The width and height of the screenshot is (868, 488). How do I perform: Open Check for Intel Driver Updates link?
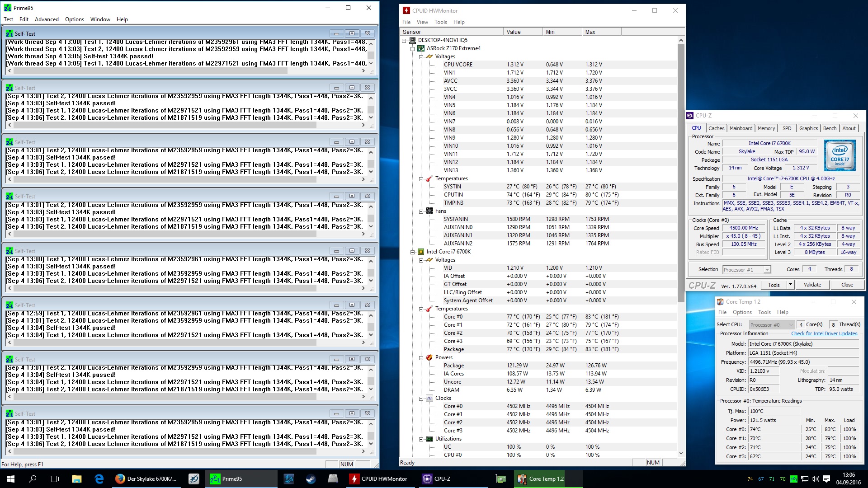coord(824,333)
